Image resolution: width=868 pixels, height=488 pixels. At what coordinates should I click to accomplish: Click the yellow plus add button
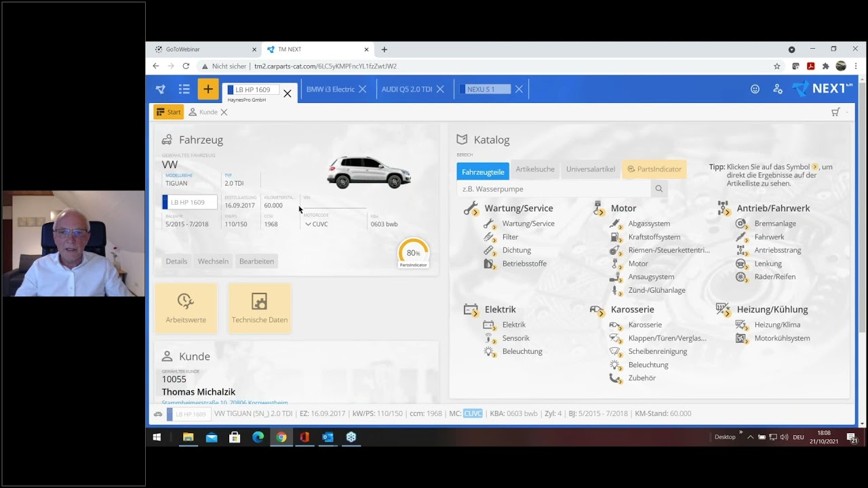[208, 89]
